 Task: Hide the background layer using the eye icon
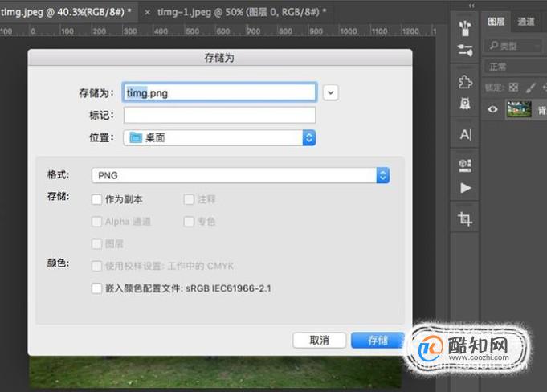click(492, 109)
